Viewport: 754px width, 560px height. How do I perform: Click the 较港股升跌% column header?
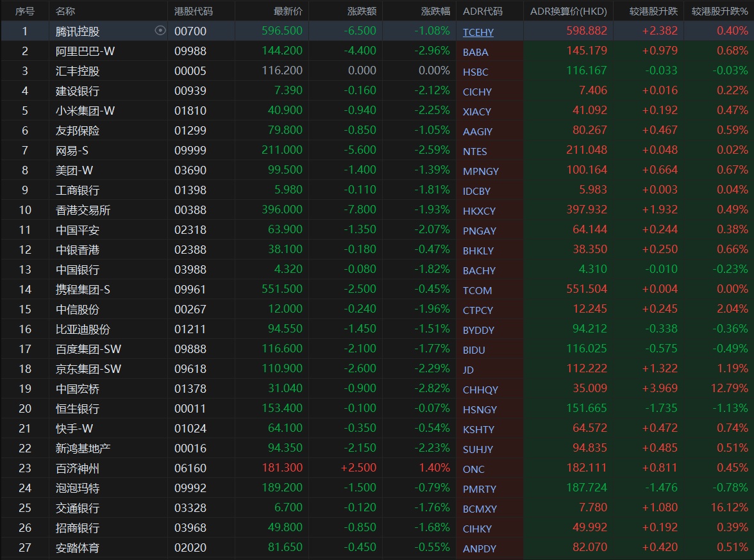719,11
